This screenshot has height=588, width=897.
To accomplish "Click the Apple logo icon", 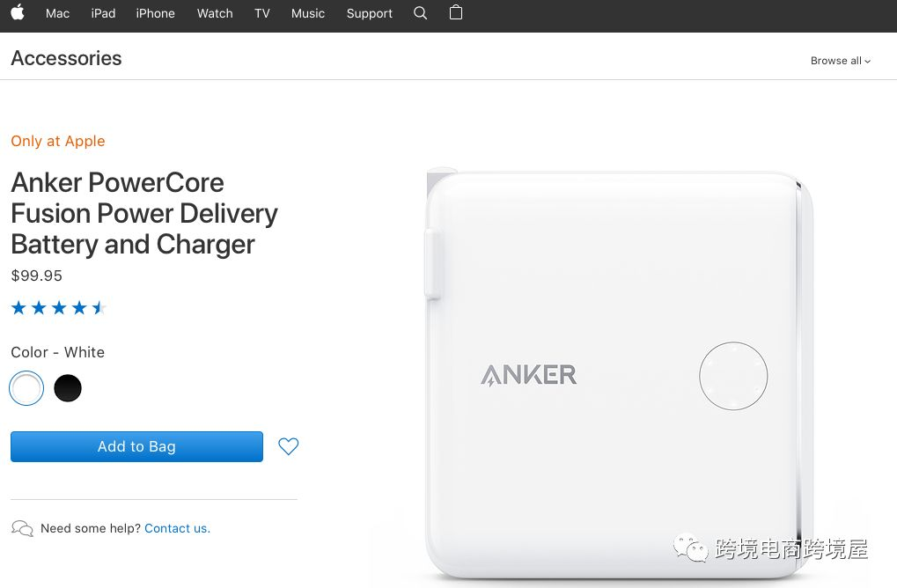I will click(x=18, y=12).
